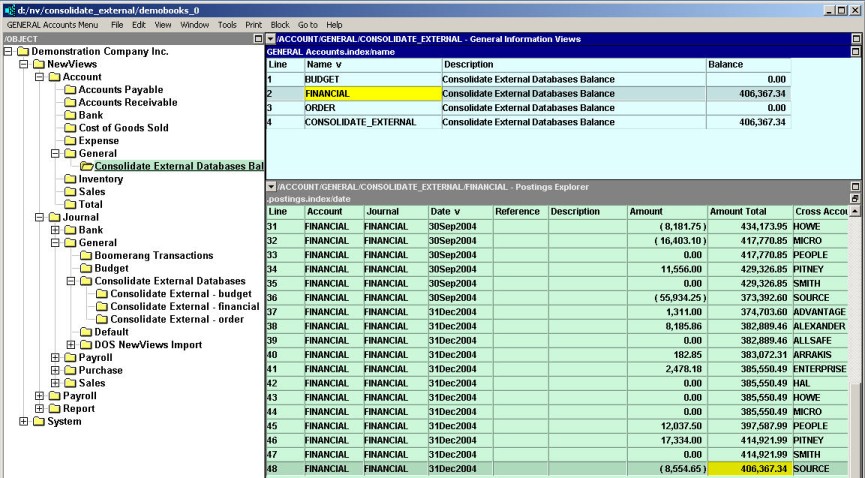Click the postings table scrollbar up arrow
This screenshot has width=865, height=478.
pos(855,212)
